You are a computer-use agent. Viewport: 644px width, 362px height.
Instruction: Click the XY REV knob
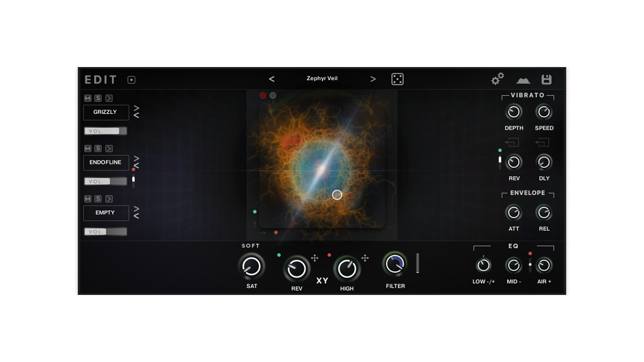[x=297, y=269]
